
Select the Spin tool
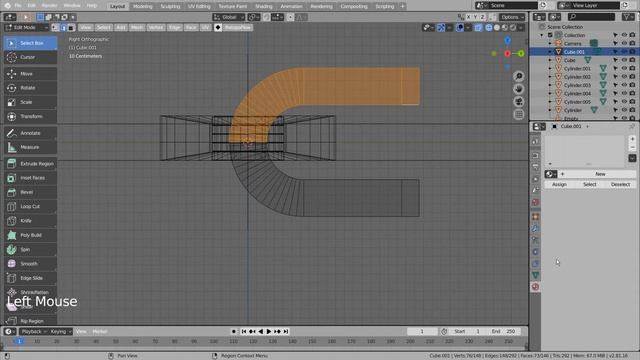click(x=30, y=249)
